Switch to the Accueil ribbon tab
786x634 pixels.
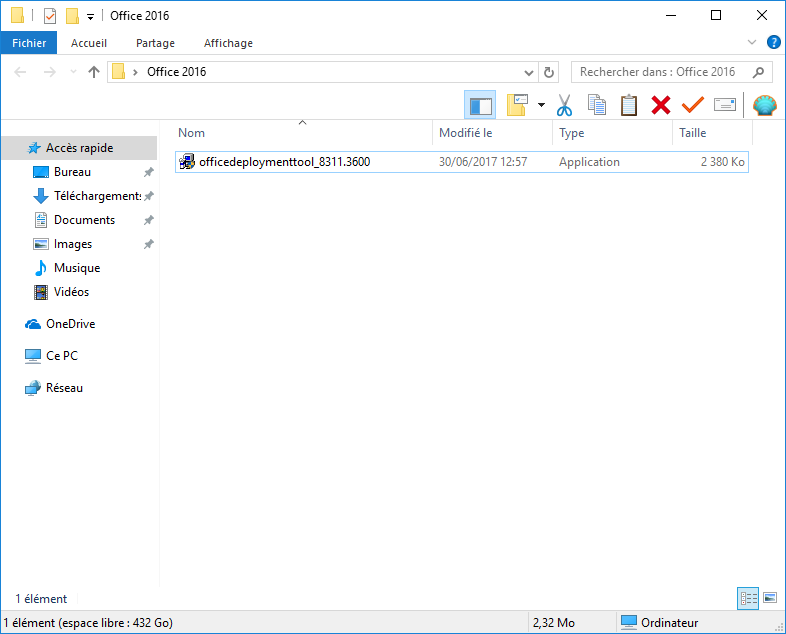coord(89,43)
